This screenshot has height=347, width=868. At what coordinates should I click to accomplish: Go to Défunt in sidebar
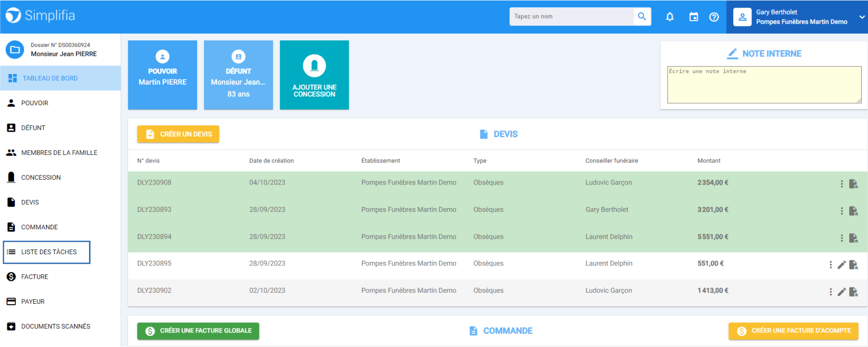tap(61, 128)
